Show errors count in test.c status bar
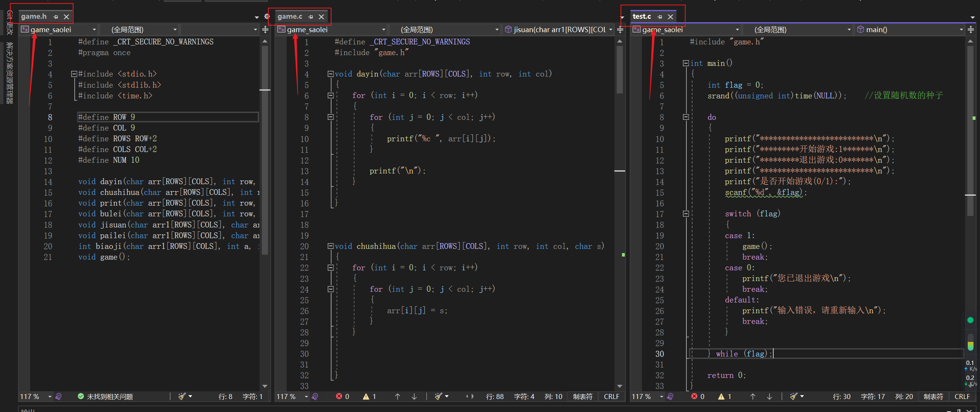This screenshot has width=980, height=412. click(698, 397)
